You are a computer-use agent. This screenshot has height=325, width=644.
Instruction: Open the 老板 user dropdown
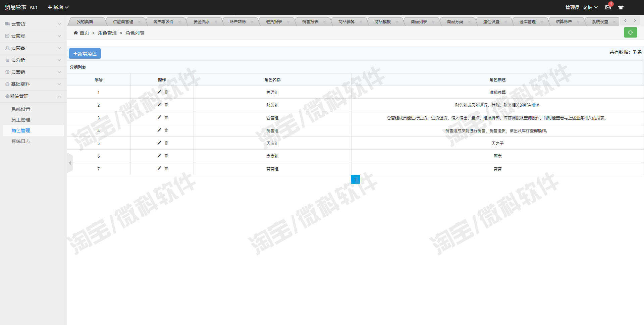click(x=590, y=7)
